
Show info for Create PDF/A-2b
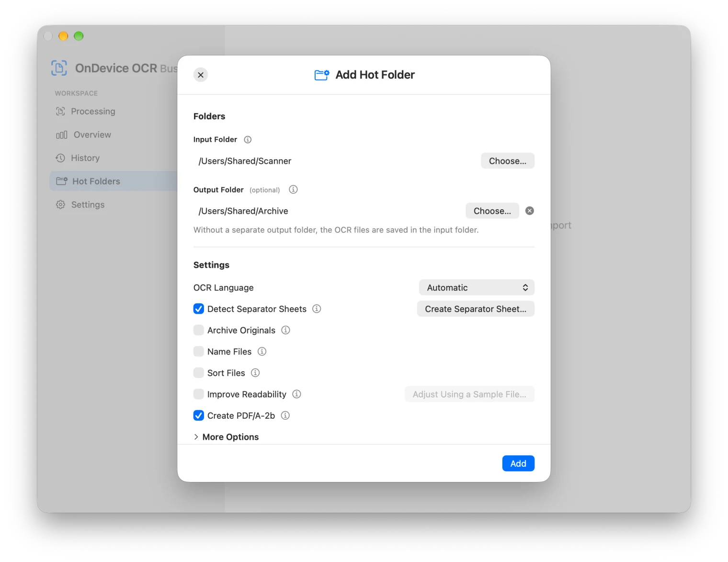click(x=285, y=415)
